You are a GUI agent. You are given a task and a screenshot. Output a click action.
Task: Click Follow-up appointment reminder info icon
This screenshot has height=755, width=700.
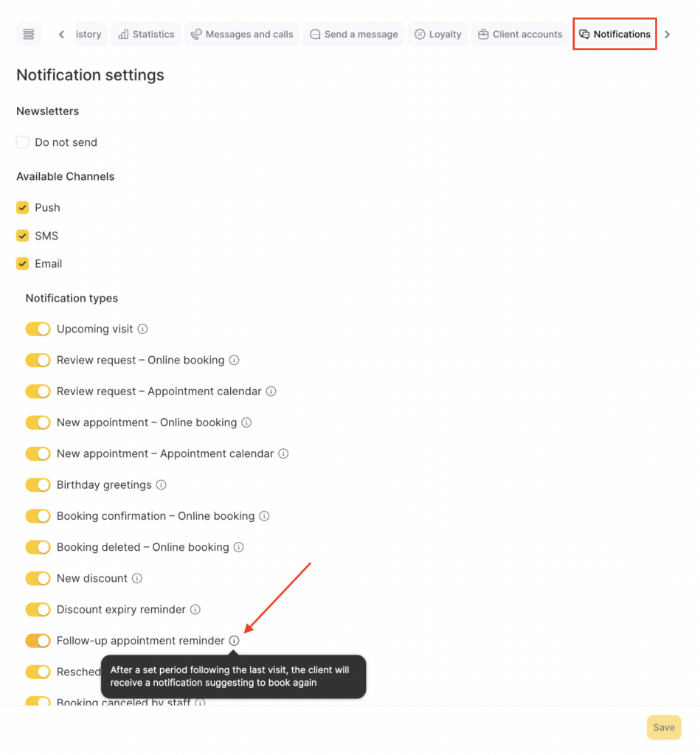(x=234, y=641)
